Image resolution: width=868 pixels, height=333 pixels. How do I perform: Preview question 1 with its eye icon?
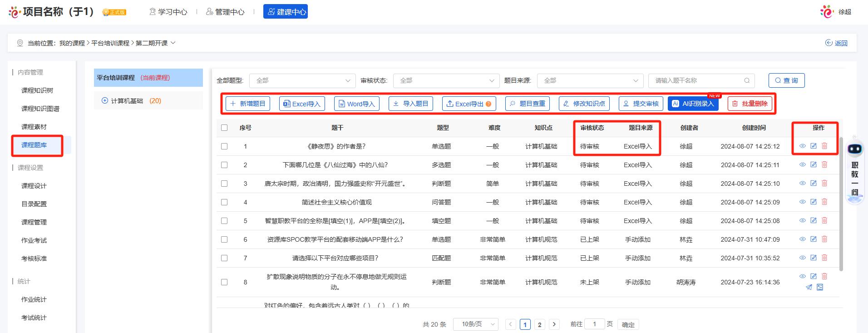pyautogui.click(x=803, y=146)
